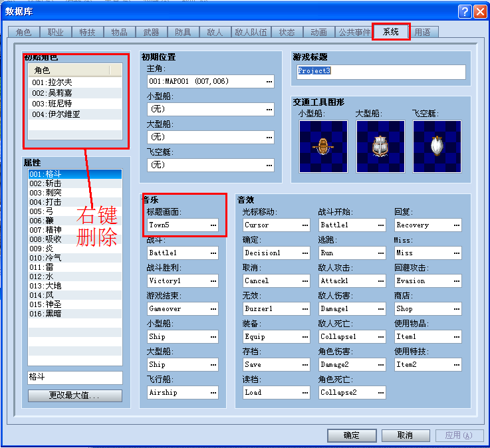
Task: Open the Gameover music selector
Action: tap(182, 308)
